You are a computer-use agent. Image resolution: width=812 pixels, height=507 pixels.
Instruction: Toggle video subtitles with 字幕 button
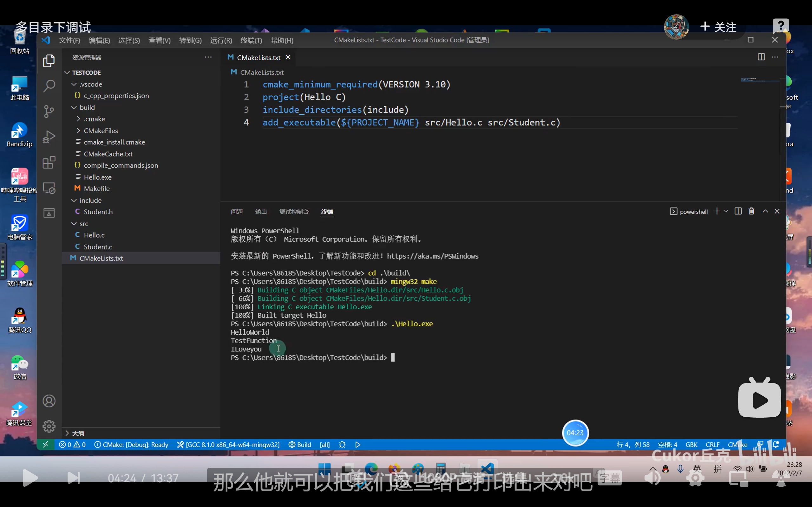[610, 478]
